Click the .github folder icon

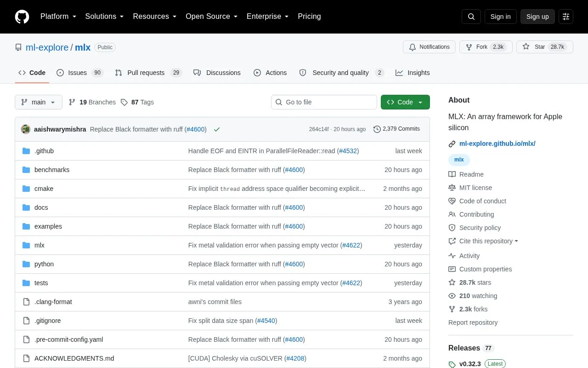coord(26,151)
